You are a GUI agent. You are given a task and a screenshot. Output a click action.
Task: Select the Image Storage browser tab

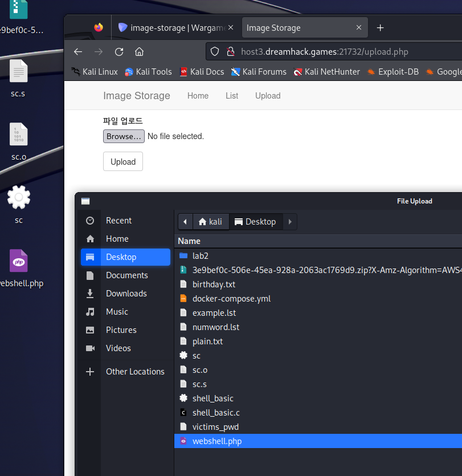tap(305, 27)
